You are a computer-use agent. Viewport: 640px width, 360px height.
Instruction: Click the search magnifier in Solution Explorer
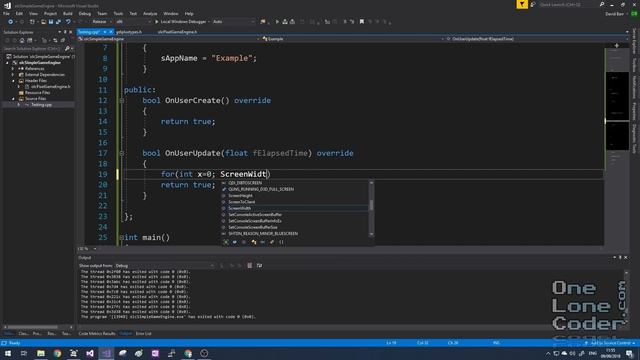(x=67, y=49)
